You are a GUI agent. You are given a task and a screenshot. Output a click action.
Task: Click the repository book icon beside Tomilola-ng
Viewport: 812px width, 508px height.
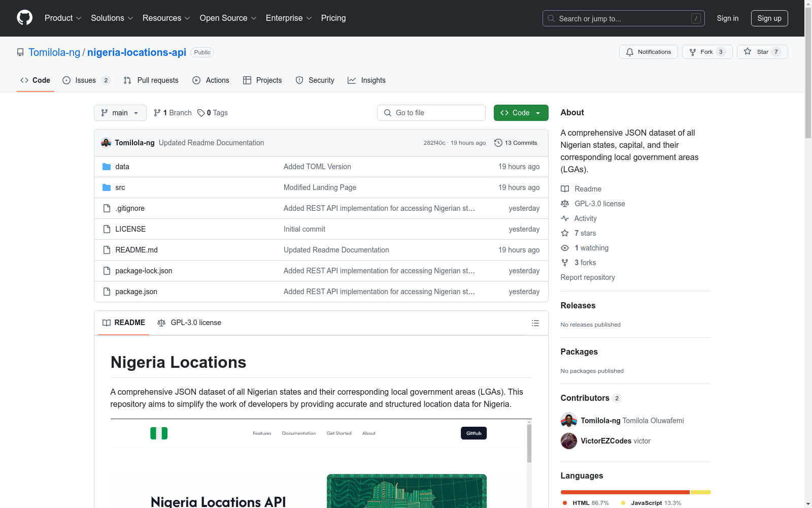click(20, 52)
